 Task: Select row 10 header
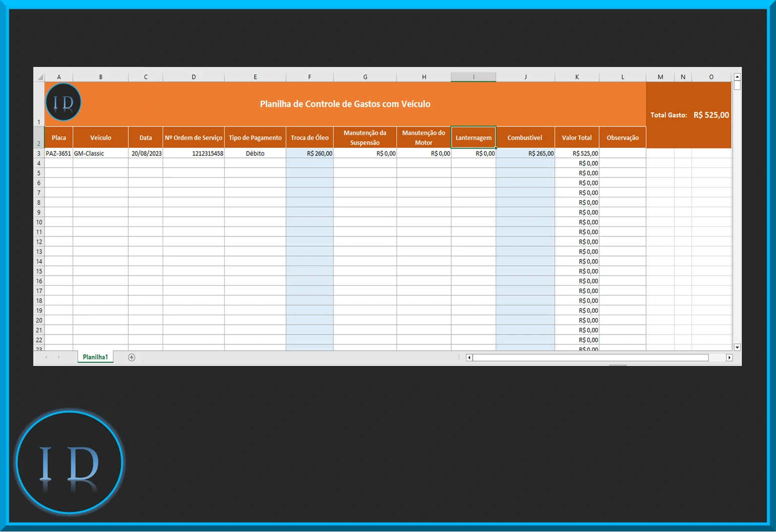tap(39, 222)
